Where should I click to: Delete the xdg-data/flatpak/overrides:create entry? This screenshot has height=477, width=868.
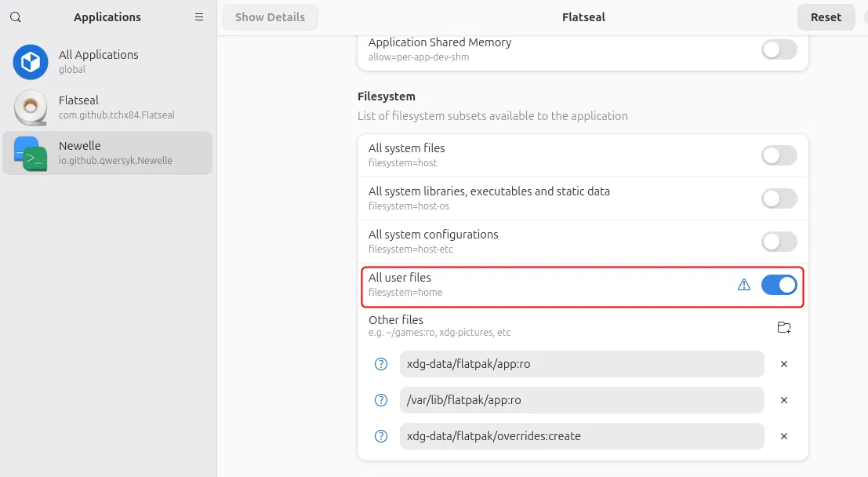783,436
